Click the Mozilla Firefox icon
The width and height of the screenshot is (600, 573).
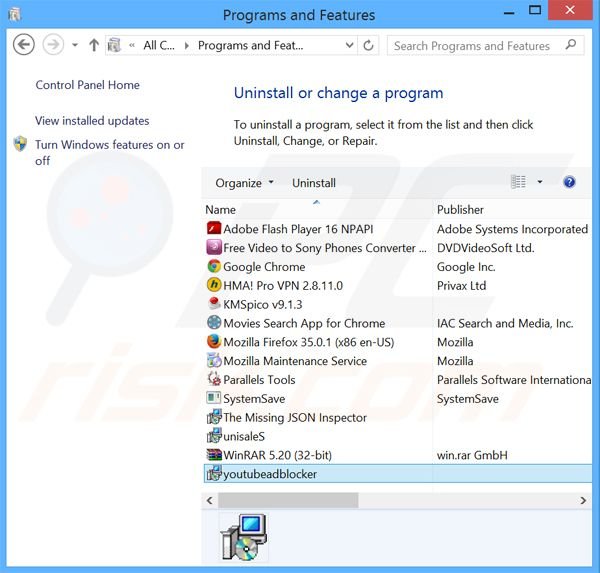pos(214,341)
